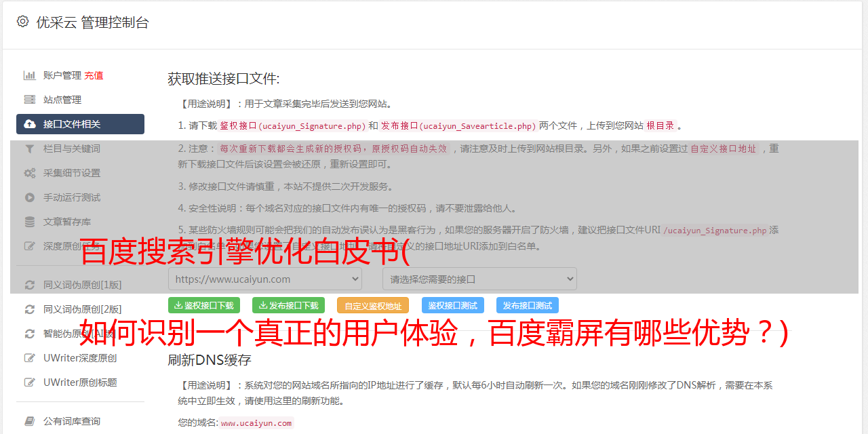Viewport: 868px width, 434px height.
Task: Click the gears icon for 采集细节设置
Action: click(x=30, y=173)
